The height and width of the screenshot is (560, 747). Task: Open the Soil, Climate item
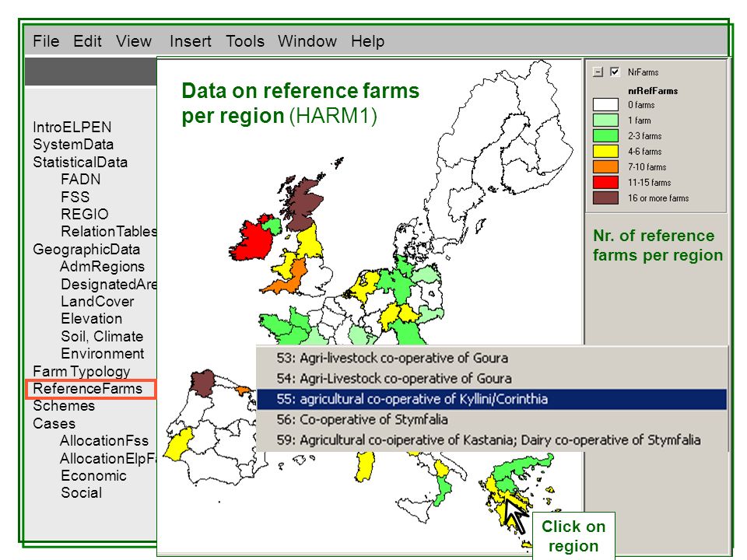click(101, 336)
